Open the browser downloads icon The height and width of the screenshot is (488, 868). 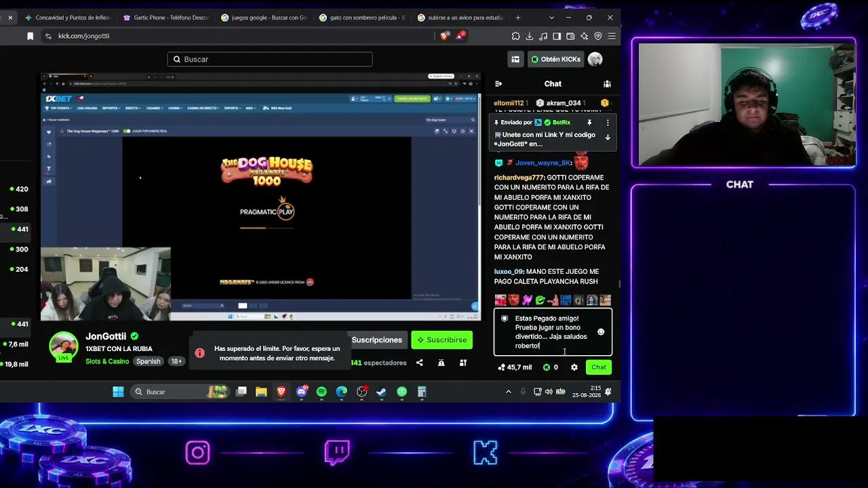[530, 36]
